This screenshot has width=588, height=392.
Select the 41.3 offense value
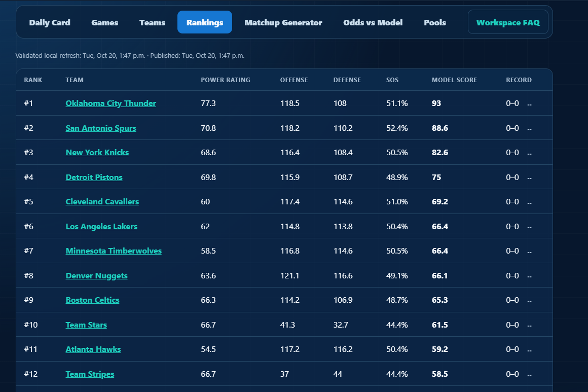pos(287,325)
